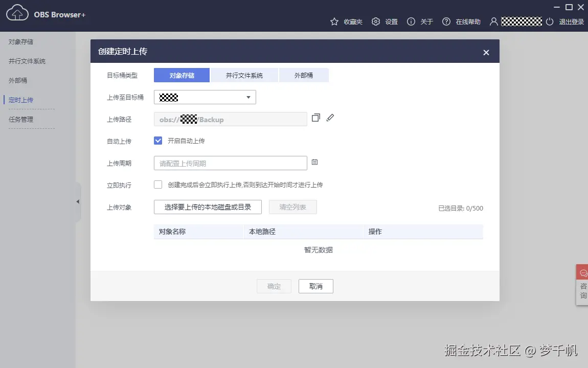
Task: Click the 已选目录: 0/500 counter
Action: point(461,209)
